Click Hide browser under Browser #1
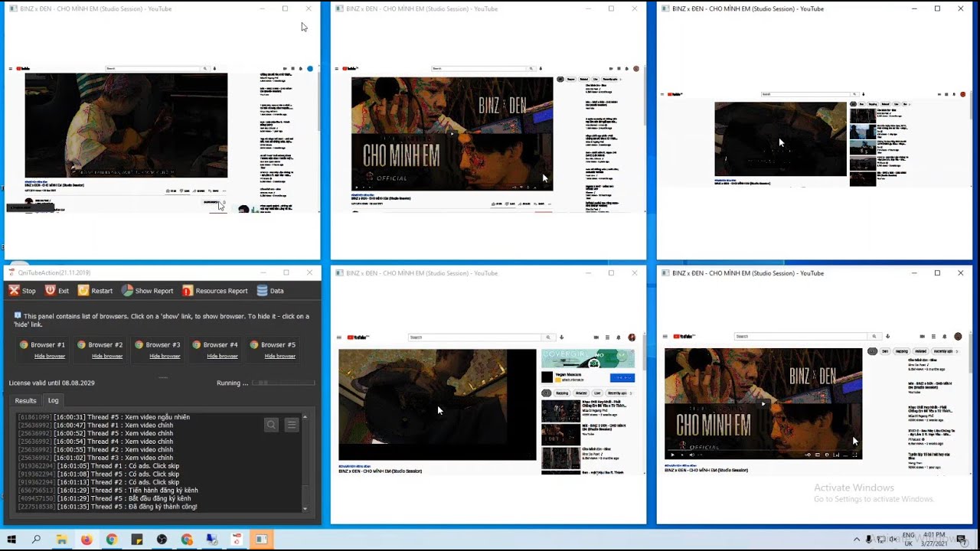980x551 pixels. pyautogui.click(x=50, y=356)
